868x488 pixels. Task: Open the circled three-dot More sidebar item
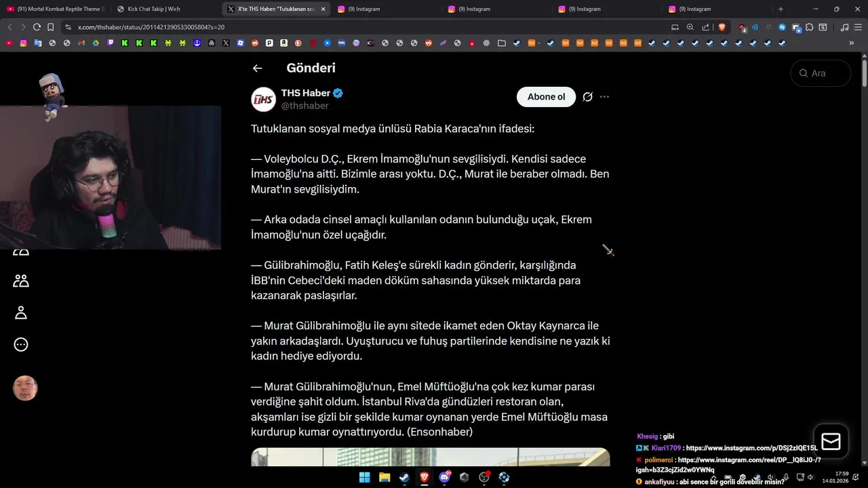[21, 344]
